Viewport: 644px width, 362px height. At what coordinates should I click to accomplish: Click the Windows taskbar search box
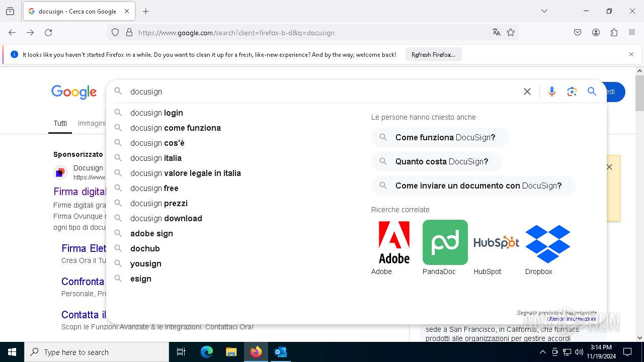[97, 352]
